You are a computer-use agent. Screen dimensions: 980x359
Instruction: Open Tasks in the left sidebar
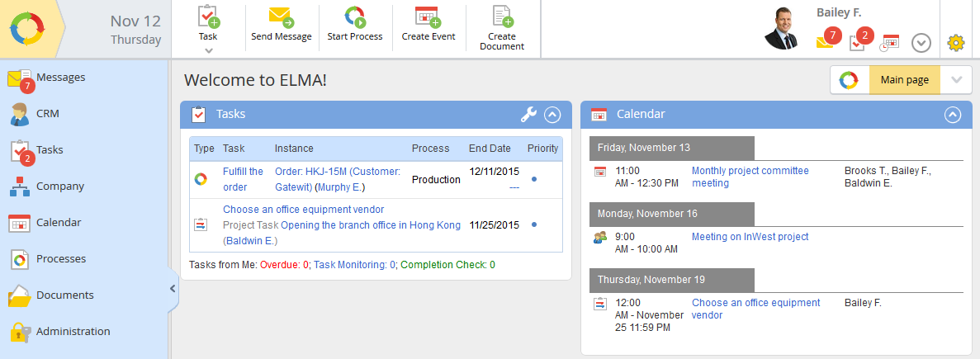click(x=50, y=150)
